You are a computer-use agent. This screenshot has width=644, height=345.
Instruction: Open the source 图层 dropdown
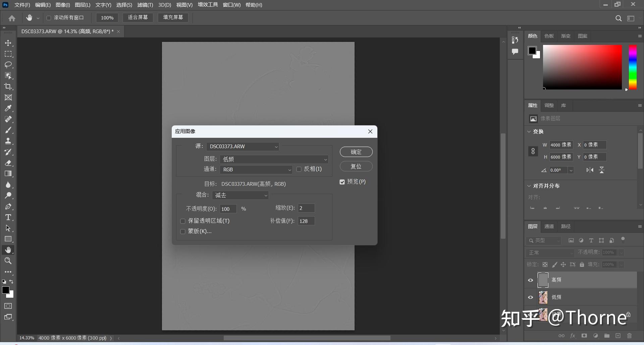[x=274, y=159]
